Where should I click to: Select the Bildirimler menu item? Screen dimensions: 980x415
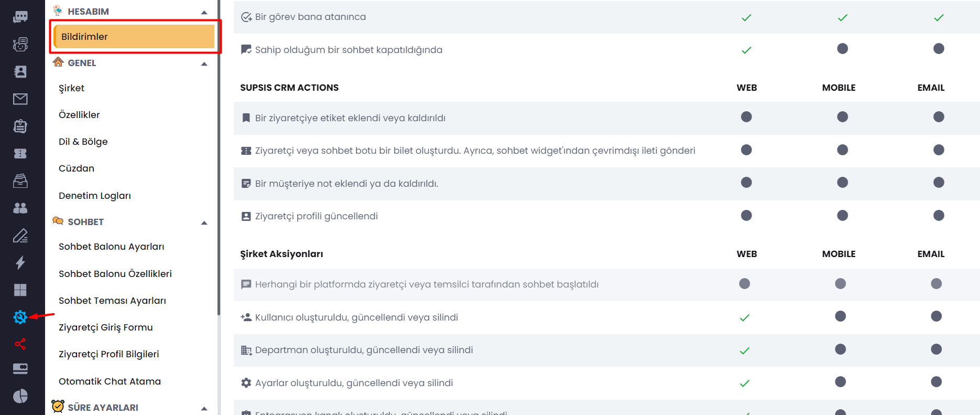(134, 37)
